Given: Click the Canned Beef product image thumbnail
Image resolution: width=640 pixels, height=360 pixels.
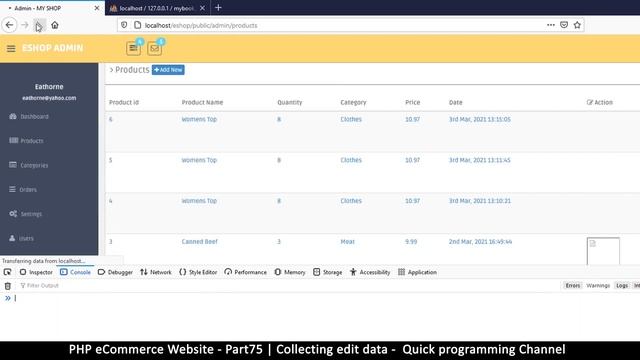Looking at the screenshot, I should [603, 251].
